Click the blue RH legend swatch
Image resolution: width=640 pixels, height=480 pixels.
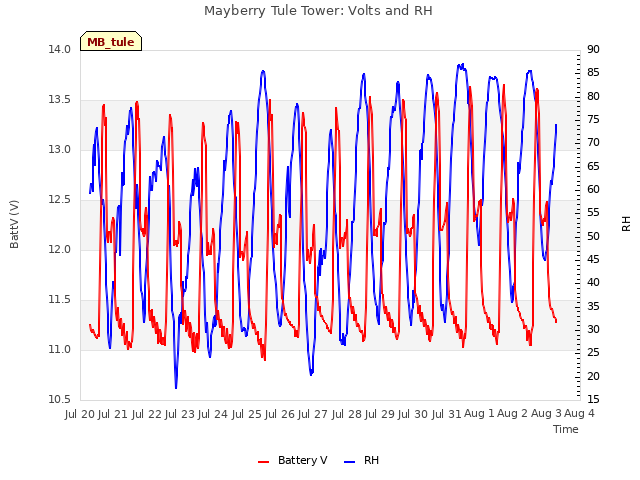(350, 462)
